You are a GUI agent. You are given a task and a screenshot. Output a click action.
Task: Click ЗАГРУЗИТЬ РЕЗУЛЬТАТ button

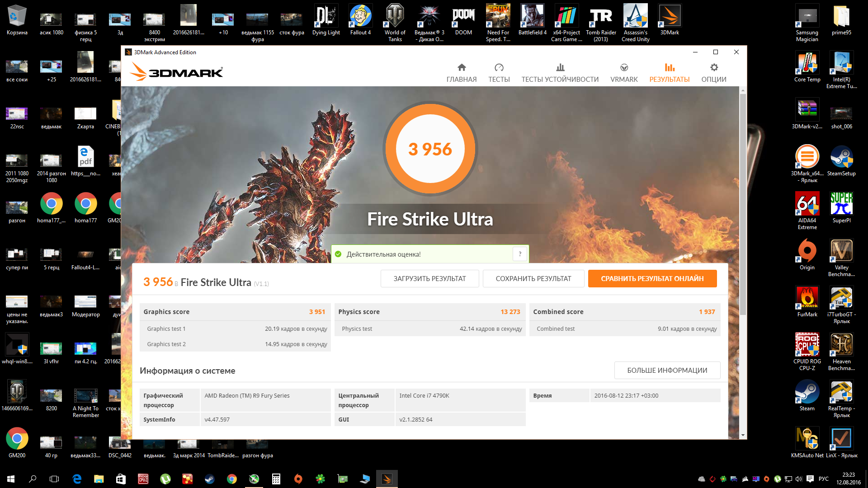(x=429, y=278)
